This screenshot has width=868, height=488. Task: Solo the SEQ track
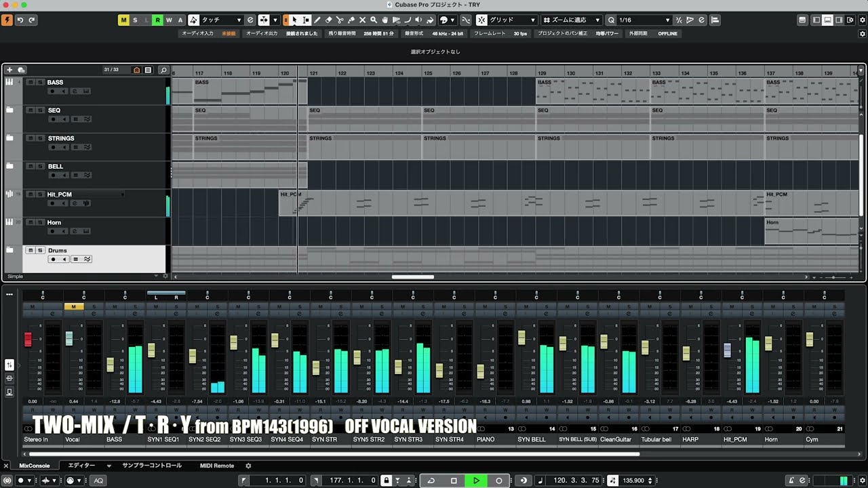click(x=40, y=110)
